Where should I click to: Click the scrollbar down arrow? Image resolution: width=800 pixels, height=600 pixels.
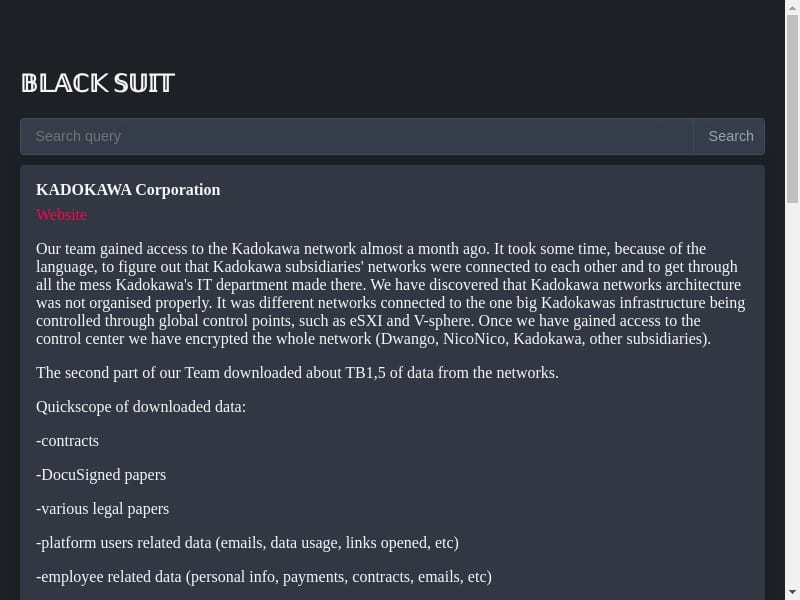click(792, 593)
